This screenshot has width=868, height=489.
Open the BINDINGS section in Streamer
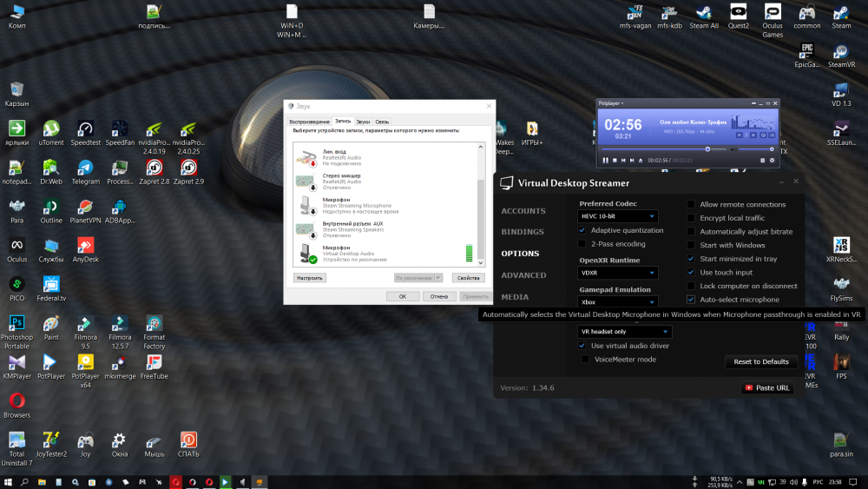click(523, 232)
